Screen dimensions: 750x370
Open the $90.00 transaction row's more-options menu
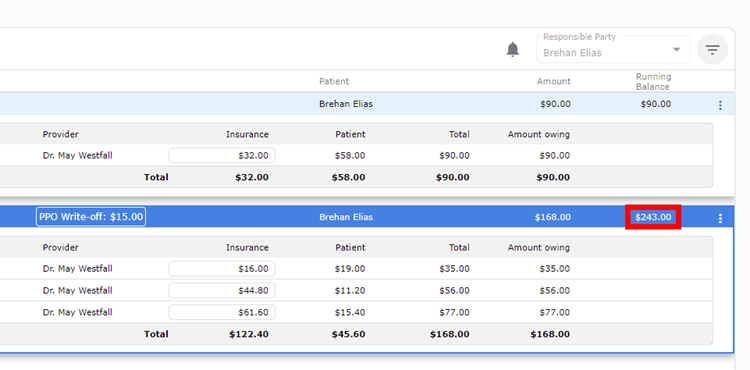coord(720,105)
